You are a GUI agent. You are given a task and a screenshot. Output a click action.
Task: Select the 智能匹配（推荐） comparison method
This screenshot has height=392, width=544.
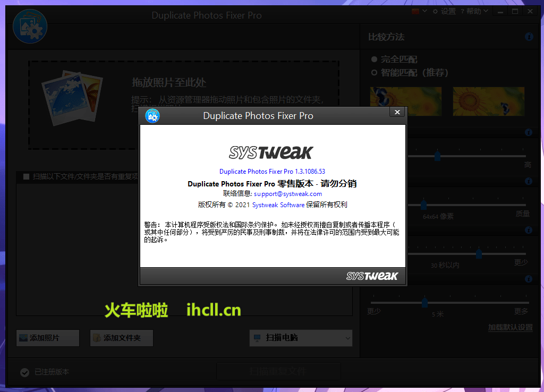click(374, 72)
